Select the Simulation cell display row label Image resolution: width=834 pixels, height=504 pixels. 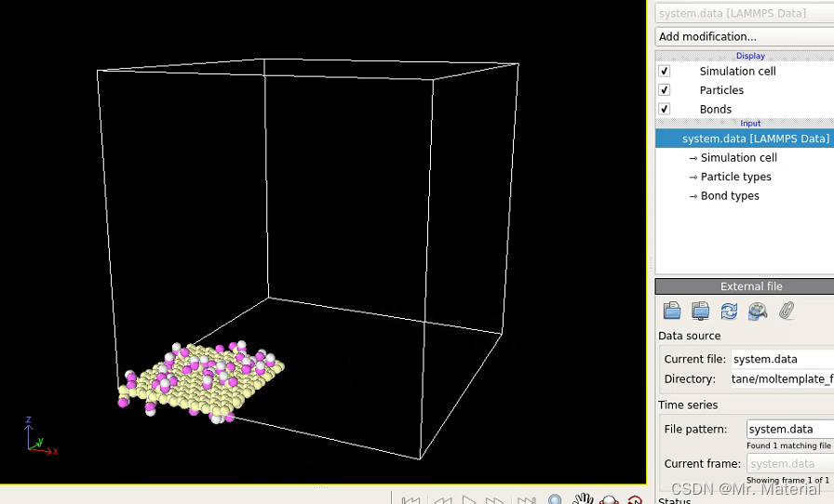click(737, 71)
